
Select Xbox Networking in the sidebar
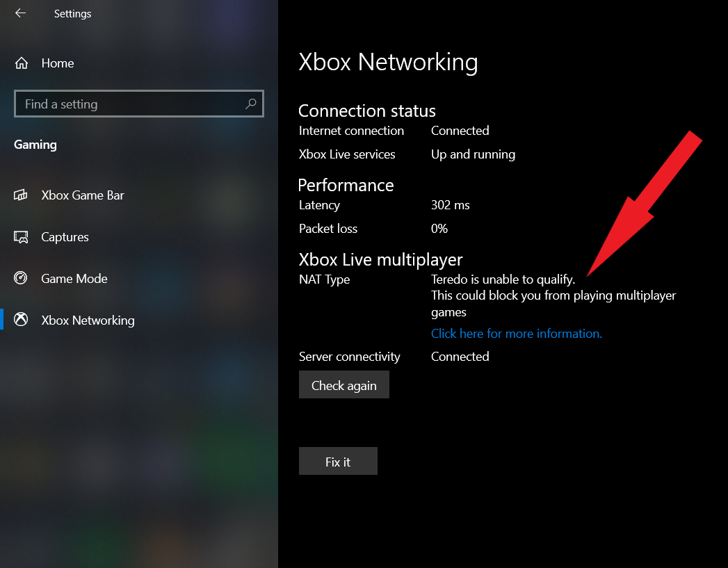pyautogui.click(x=88, y=320)
